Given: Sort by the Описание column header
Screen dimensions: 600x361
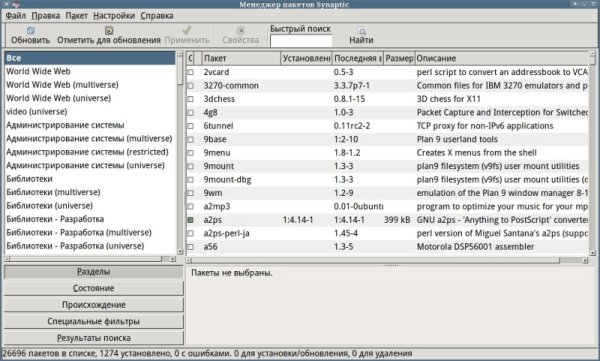Looking at the screenshot, I should 502,58.
